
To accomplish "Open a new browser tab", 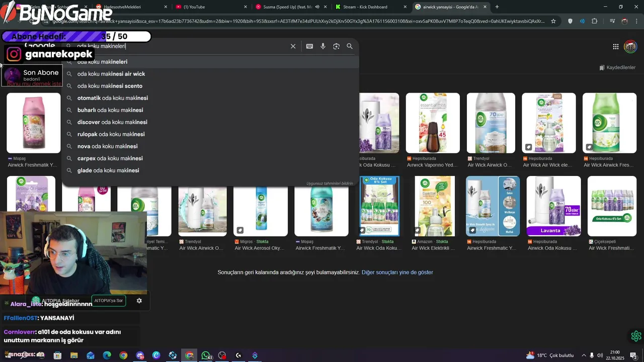I will (497, 7).
